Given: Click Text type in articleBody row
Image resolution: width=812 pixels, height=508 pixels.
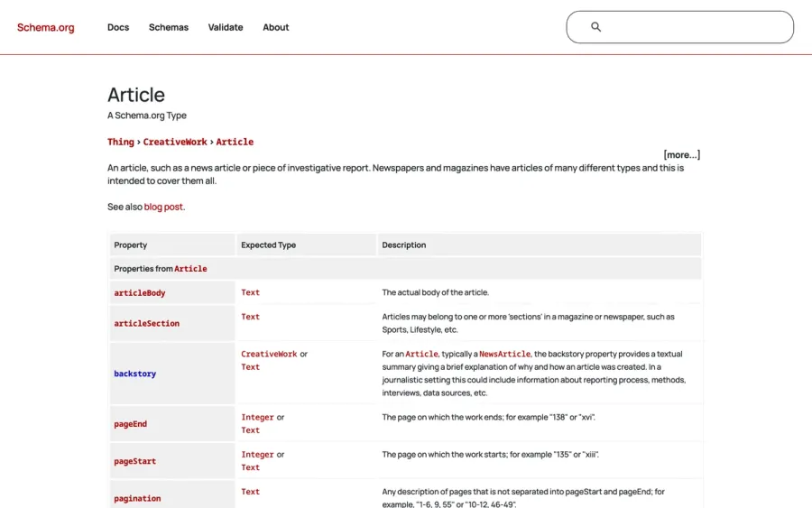Looking at the screenshot, I should tap(250, 292).
